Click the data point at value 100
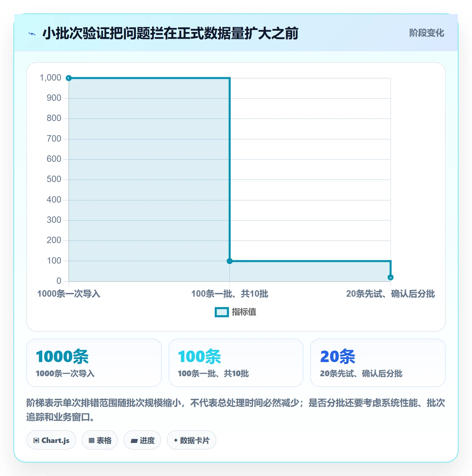Viewport: 472px width, 476px height. [x=230, y=261]
